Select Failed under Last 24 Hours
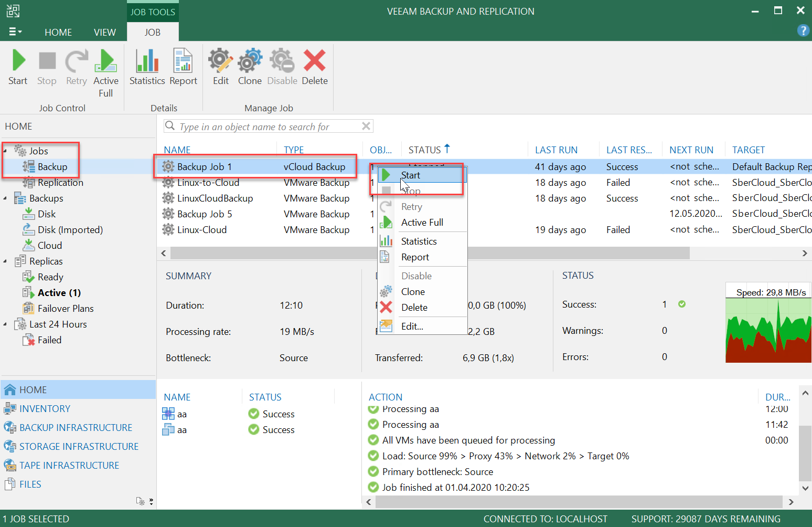The image size is (812, 527). tap(49, 340)
